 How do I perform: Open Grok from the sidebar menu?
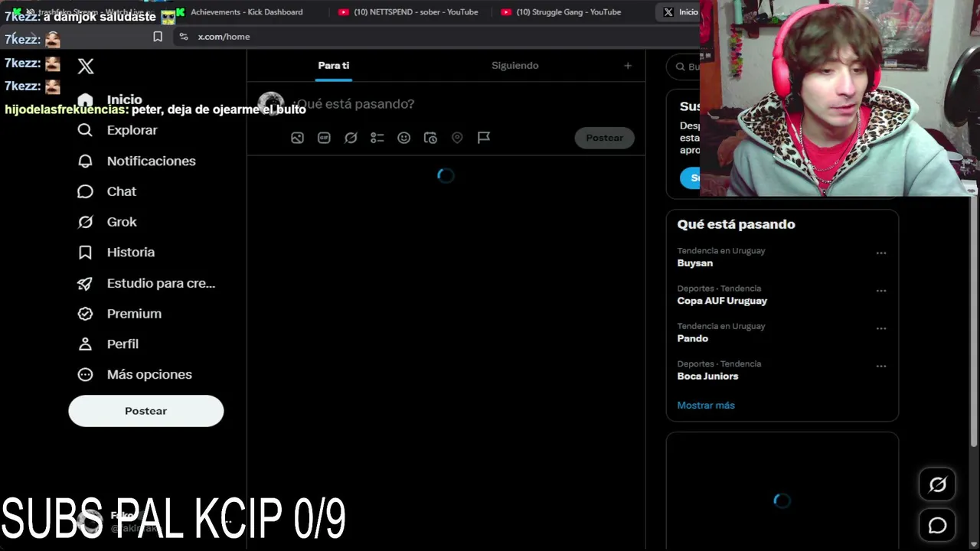click(x=107, y=222)
